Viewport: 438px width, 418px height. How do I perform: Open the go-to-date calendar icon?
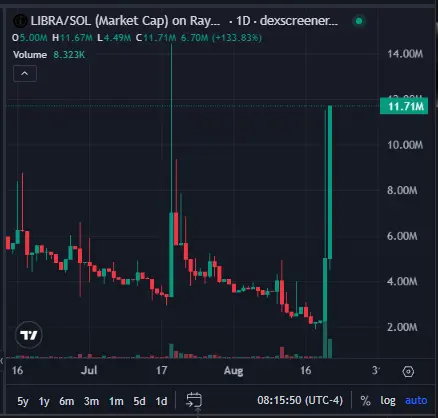(194, 400)
